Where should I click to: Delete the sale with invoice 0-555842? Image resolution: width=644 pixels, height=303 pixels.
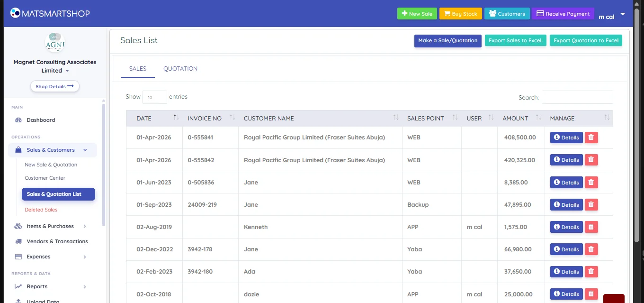(591, 160)
